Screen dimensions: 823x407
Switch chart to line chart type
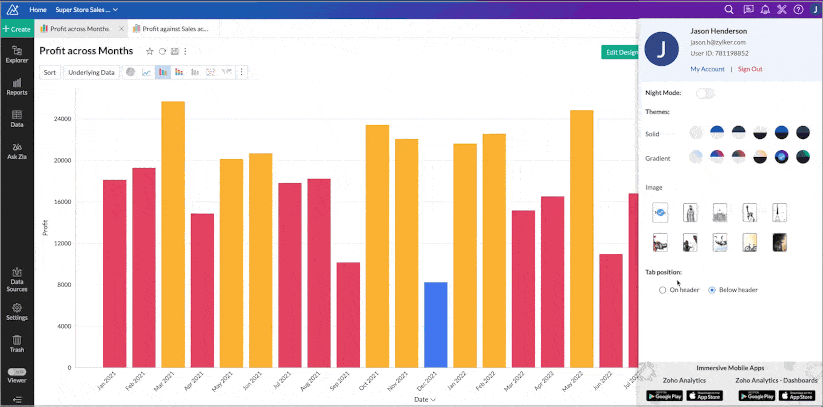point(147,72)
